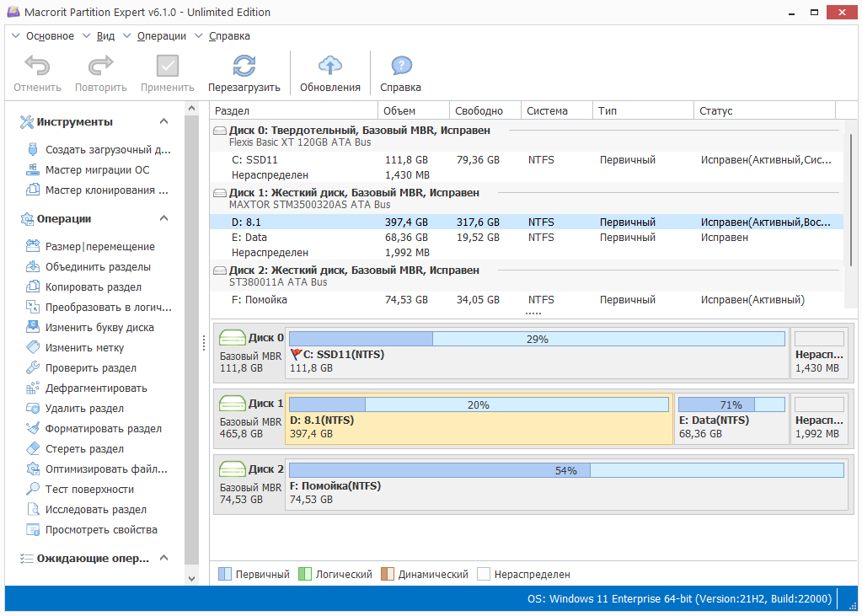
Task: Select unallocated 1,992 MB row in list
Action: (x=527, y=253)
